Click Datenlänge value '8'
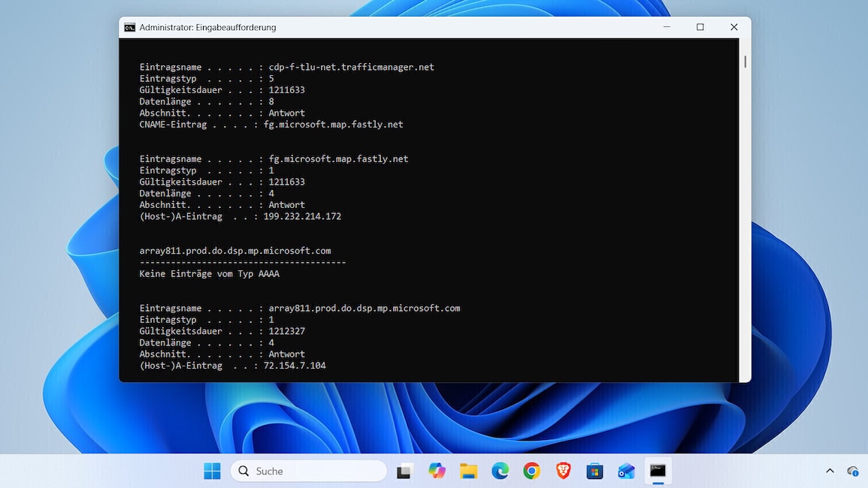This screenshot has height=488, width=868. coord(271,102)
